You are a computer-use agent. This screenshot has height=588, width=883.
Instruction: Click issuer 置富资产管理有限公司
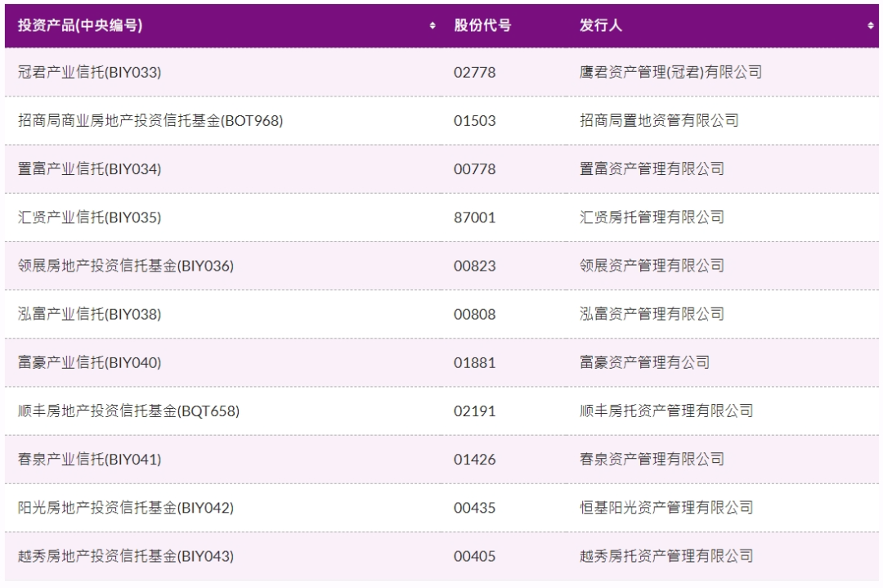coord(652,169)
